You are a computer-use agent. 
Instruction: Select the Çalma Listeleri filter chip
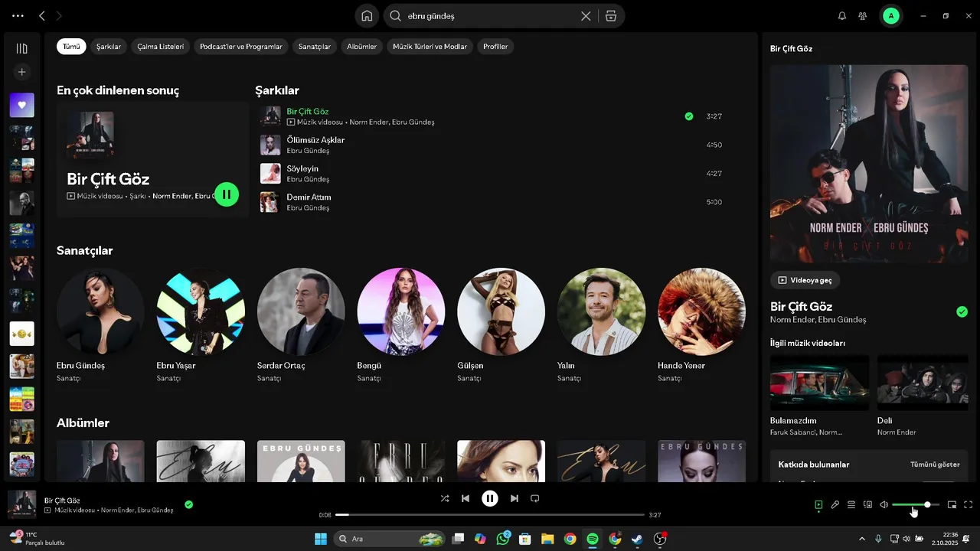tap(161, 47)
